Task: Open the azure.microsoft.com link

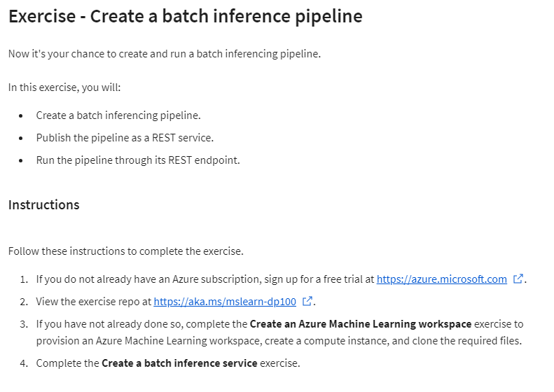Action: pos(441,279)
